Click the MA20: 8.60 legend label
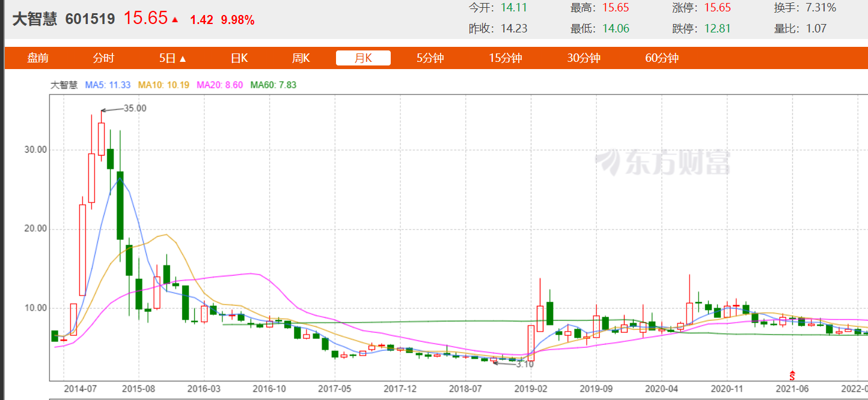Viewport: 868px width, 400px height. point(219,85)
